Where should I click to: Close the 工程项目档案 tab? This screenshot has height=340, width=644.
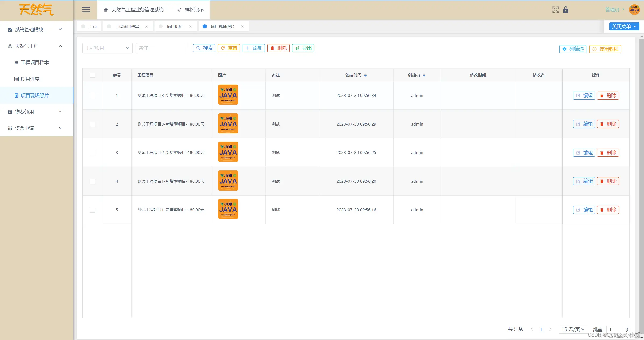(147, 26)
